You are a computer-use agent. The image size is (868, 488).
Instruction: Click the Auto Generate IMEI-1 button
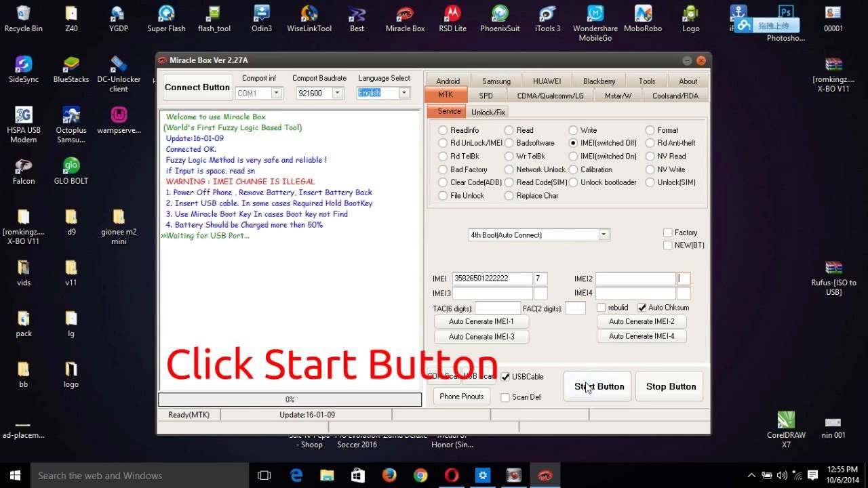pyautogui.click(x=481, y=321)
